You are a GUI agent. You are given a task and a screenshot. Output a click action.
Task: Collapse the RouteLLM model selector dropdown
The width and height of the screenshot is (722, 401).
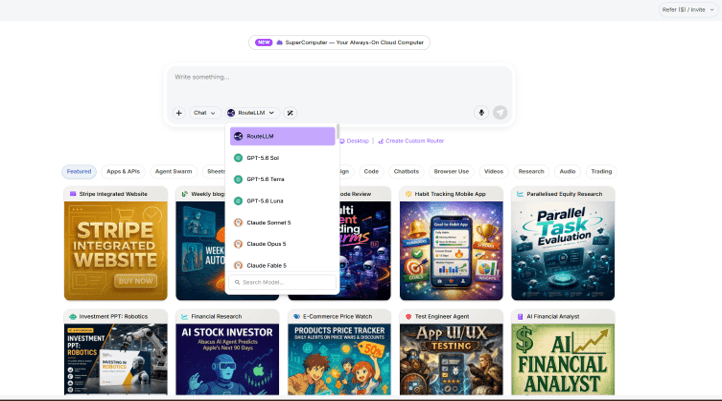tap(251, 113)
